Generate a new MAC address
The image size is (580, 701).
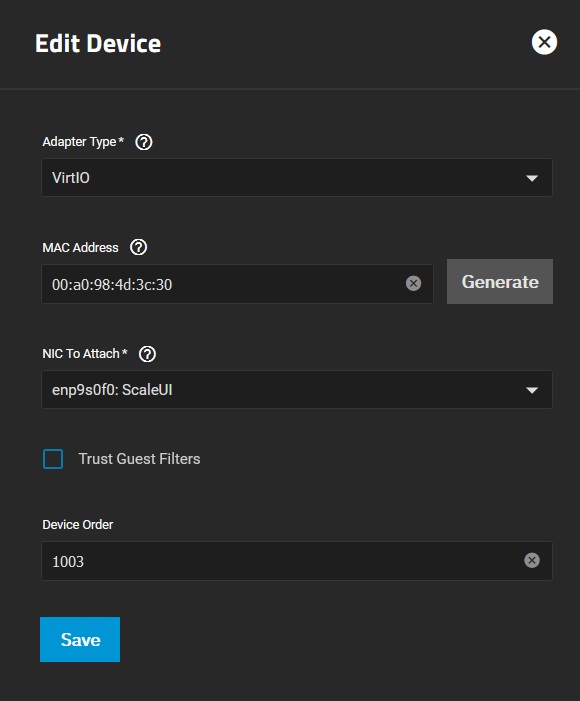pyautogui.click(x=500, y=282)
